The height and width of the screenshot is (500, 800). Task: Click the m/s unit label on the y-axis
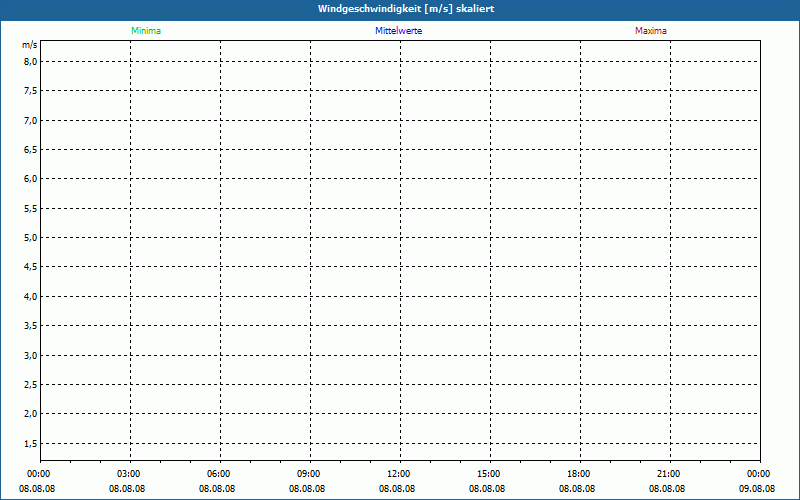(30, 45)
